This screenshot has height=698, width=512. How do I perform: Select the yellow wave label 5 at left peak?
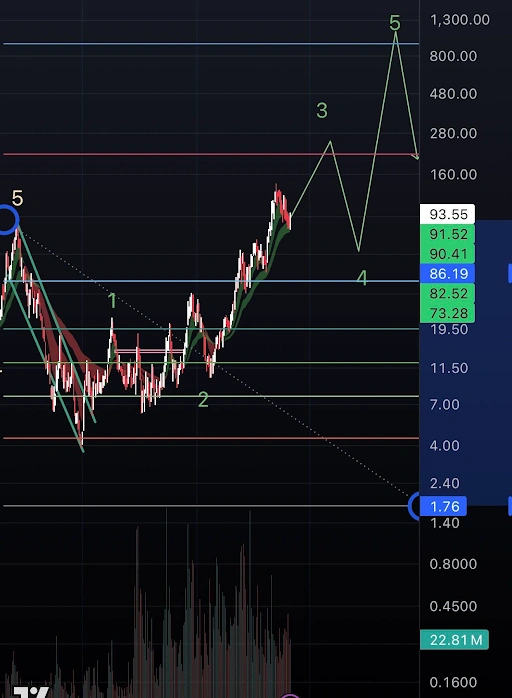(17, 198)
